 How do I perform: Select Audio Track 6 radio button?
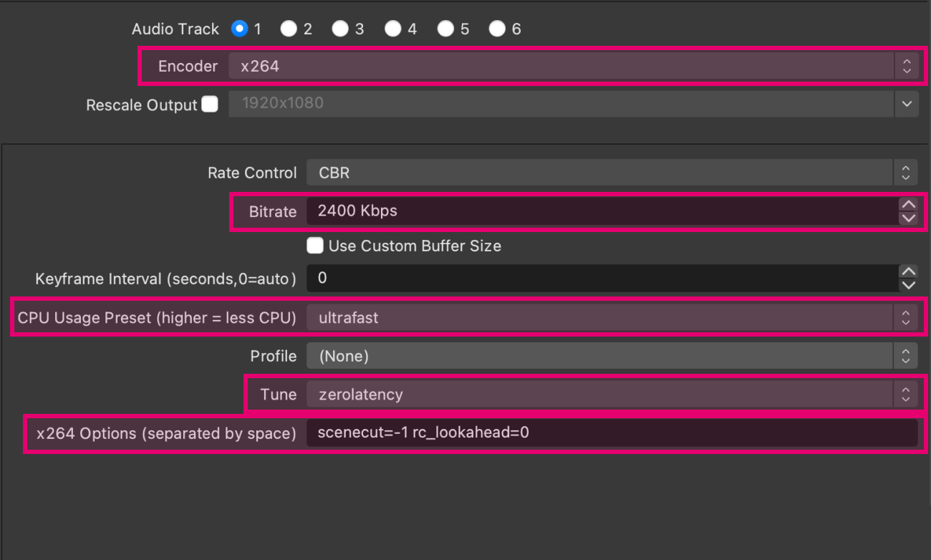coord(497,29)
